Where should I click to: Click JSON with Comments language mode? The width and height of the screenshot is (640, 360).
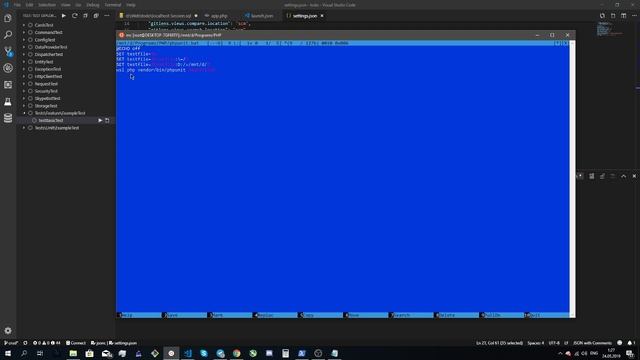tap(592, 343)
